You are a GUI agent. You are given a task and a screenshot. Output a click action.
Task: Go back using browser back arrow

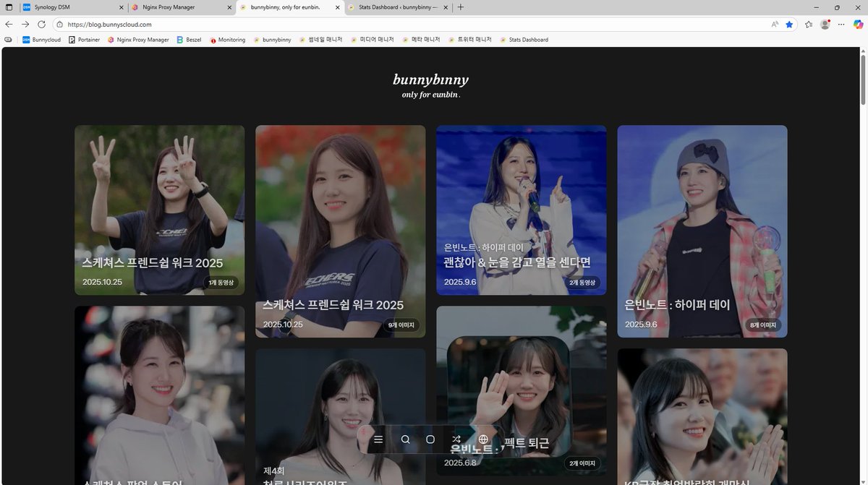[x=9, y=24]
